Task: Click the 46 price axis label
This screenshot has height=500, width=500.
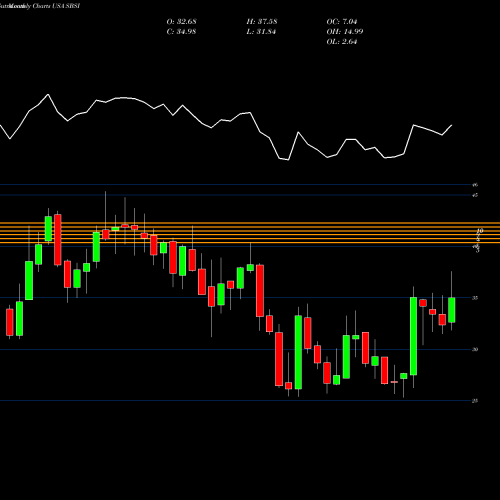Action: [475, 185]
